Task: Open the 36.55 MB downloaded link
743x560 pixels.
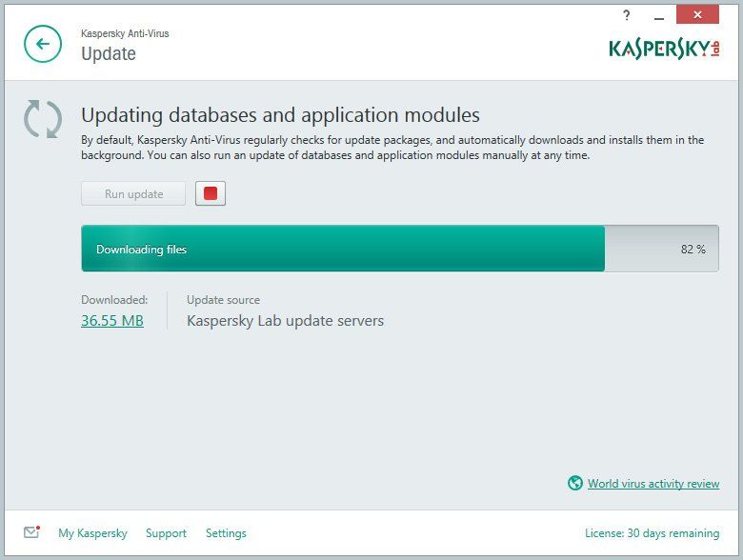Action: tap(112, 321)
